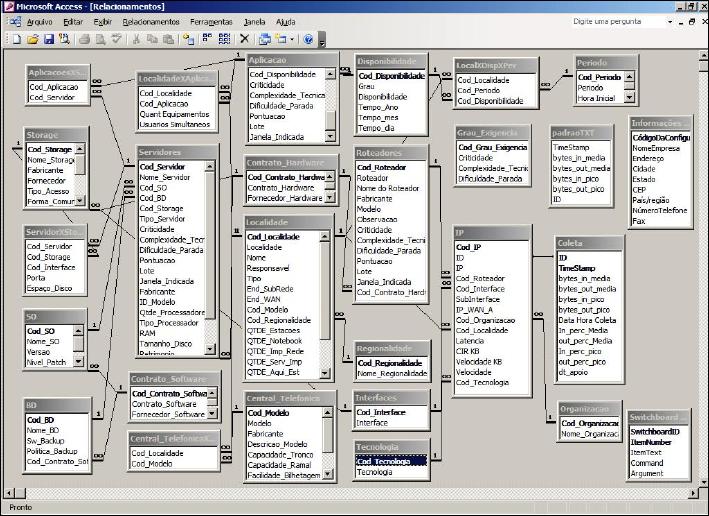The width and height of the screenshot is (709, 516).
Task: Select the highlighted Cod_Tecnologia field
Action: click(x=391, y=461)
